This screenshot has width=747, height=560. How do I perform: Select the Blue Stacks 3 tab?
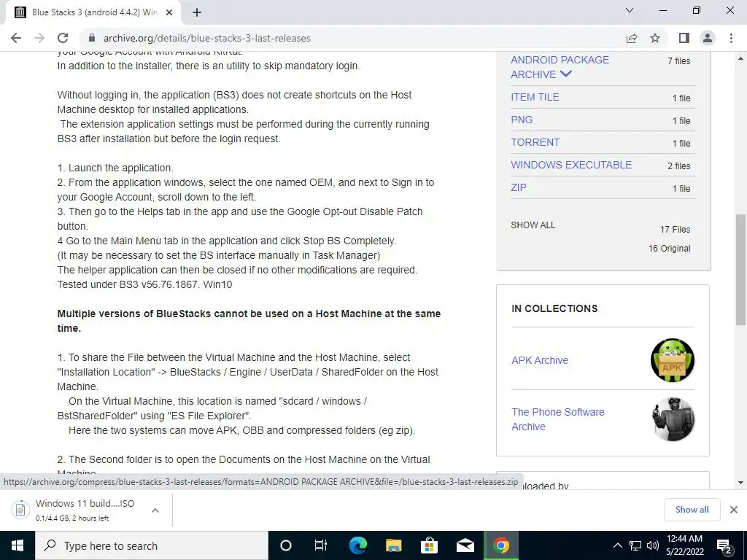93,13
